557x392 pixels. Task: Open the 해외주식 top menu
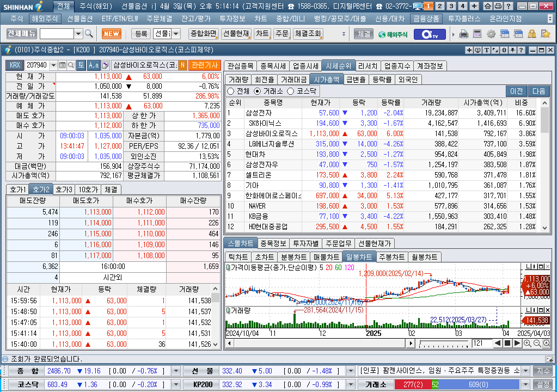[x=45, y=19]
